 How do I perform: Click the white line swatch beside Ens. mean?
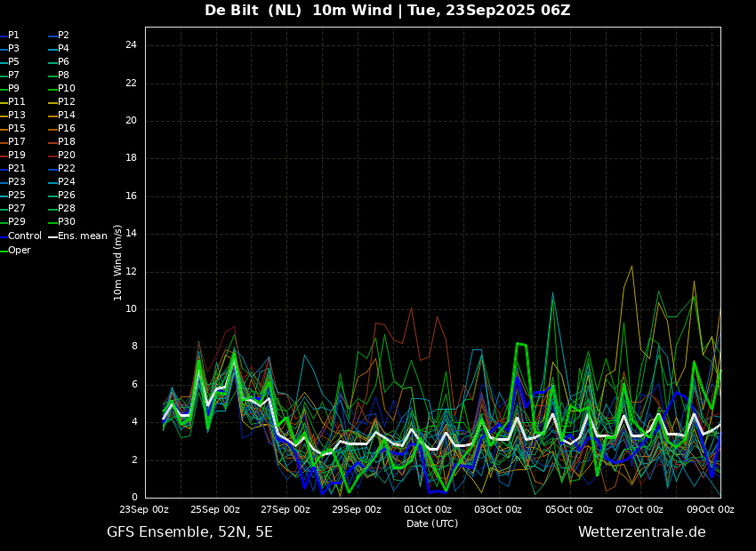pos(52,236)
